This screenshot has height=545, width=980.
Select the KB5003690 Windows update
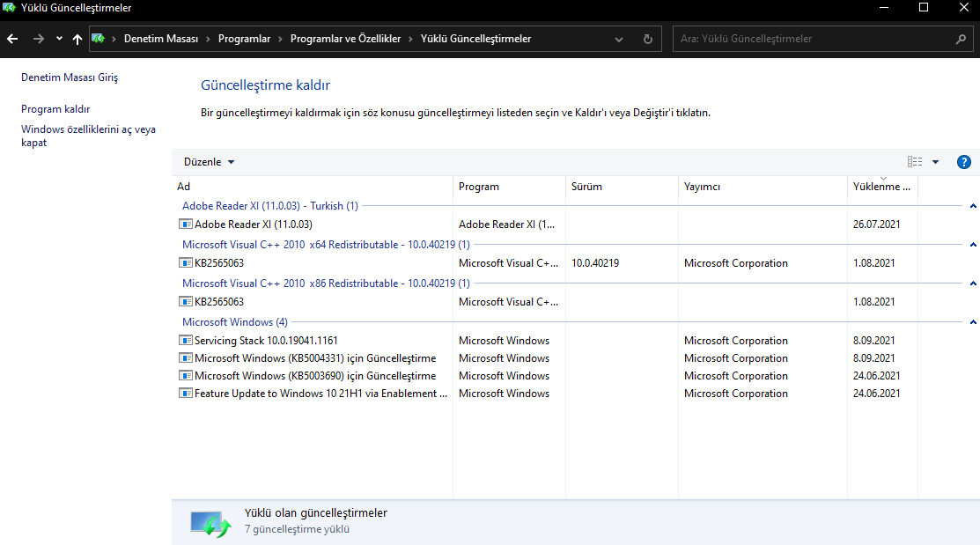(x=315, y=376)
